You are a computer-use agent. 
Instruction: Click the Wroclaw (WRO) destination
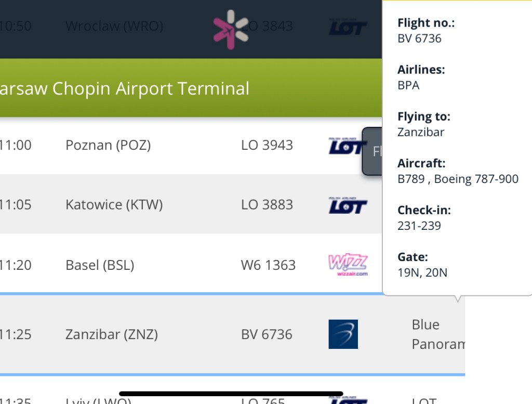pyautogui.click(x=114, y=26)
